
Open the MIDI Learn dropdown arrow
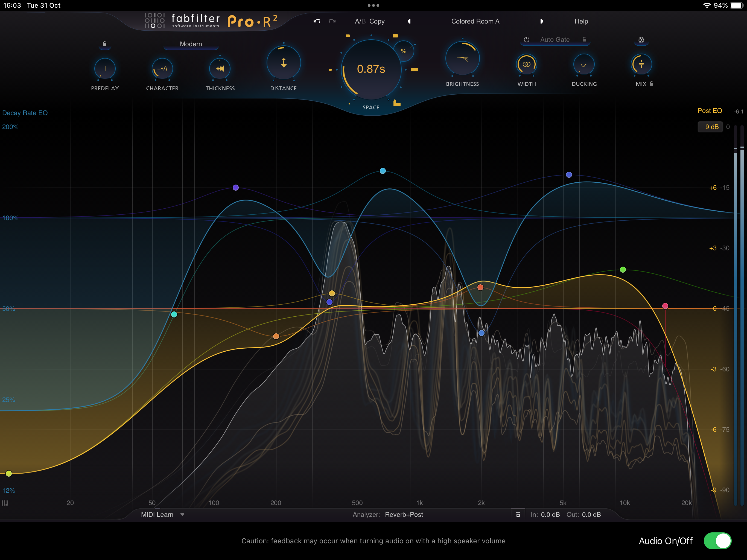182,514
